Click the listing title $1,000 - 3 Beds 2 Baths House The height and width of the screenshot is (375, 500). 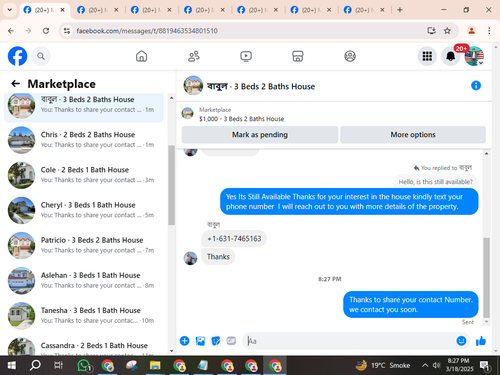tap(242, 119)
